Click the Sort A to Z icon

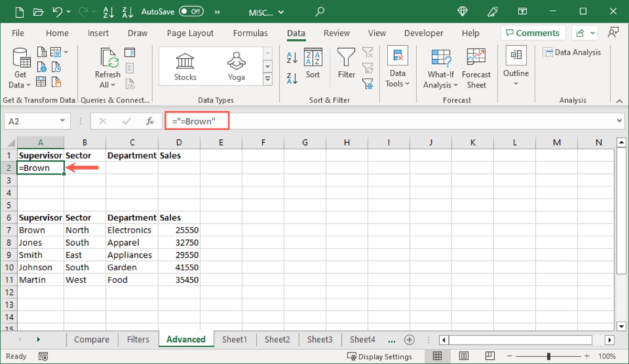coord(291,57)
